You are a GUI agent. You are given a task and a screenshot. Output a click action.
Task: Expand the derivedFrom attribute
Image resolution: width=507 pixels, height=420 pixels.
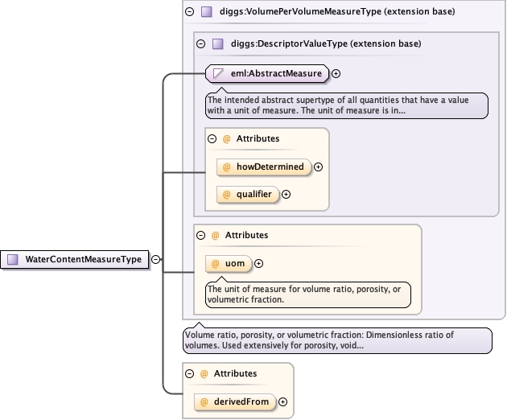click(282, 401)
